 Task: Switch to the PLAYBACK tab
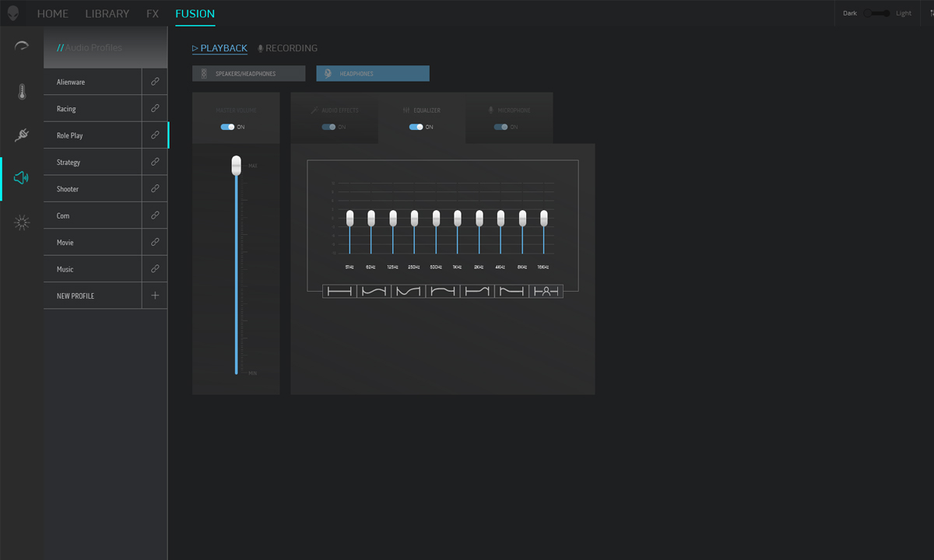(219, 48)
